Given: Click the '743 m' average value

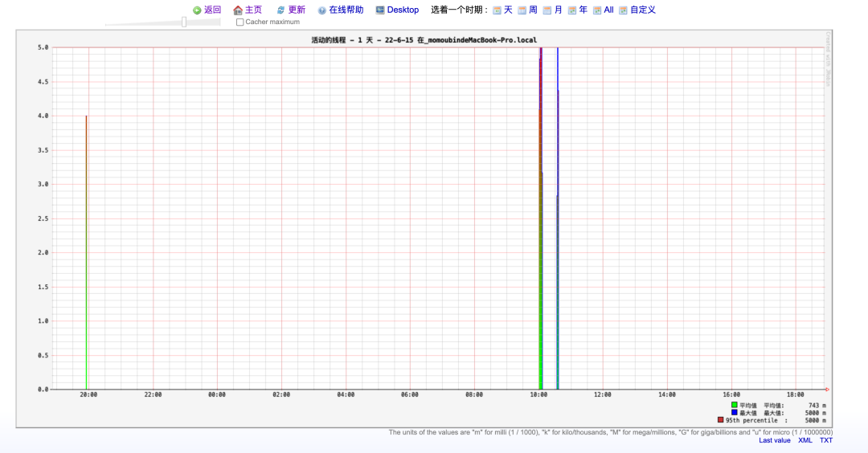Looking at the screenshot, I should tap(817, 406).
